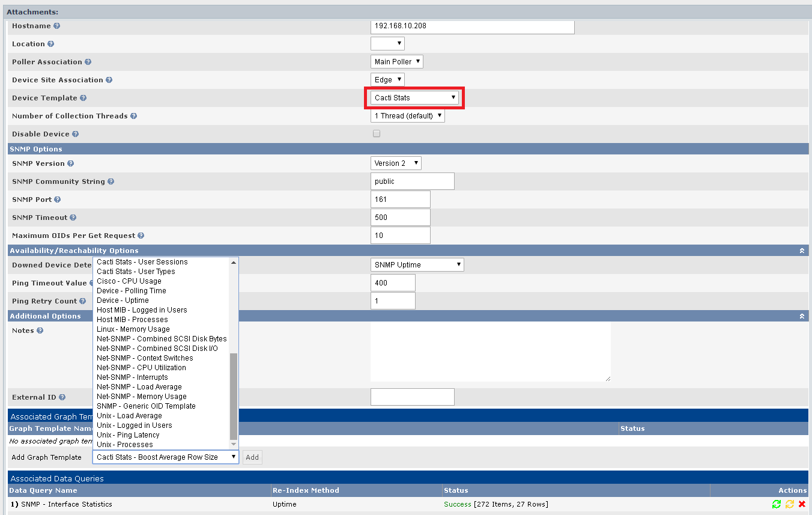The height and width of the screenshot is (515, 812).
Task: Delete the SNMP Interface Statistics data query
Action: pyautogui.click(x=802, y=504)
